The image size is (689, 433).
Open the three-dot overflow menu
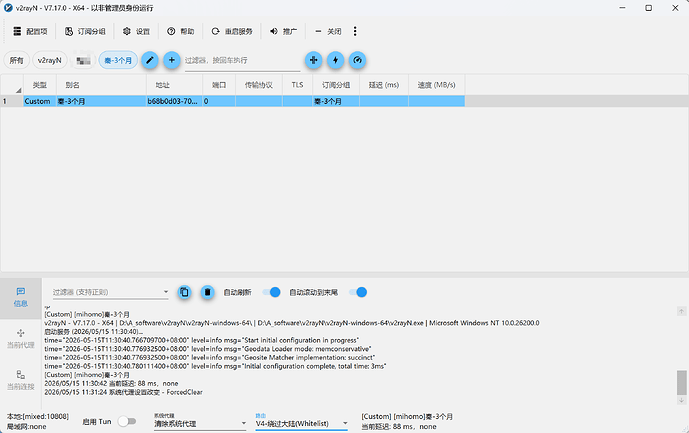355,31
